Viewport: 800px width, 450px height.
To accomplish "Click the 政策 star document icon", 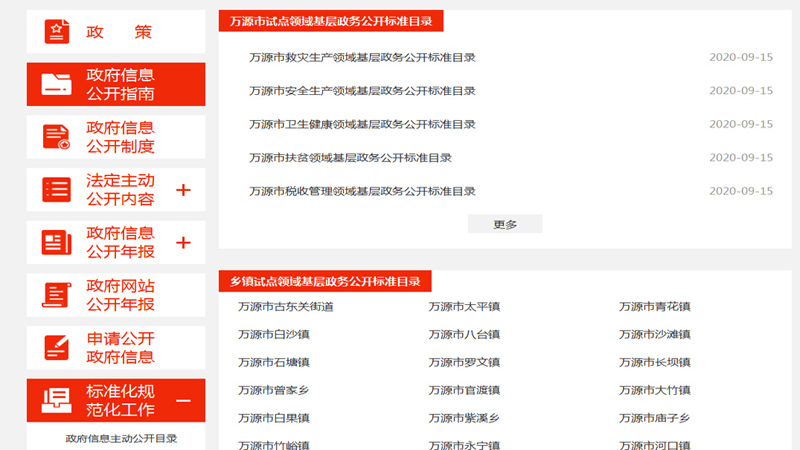I will pos(57,32).
